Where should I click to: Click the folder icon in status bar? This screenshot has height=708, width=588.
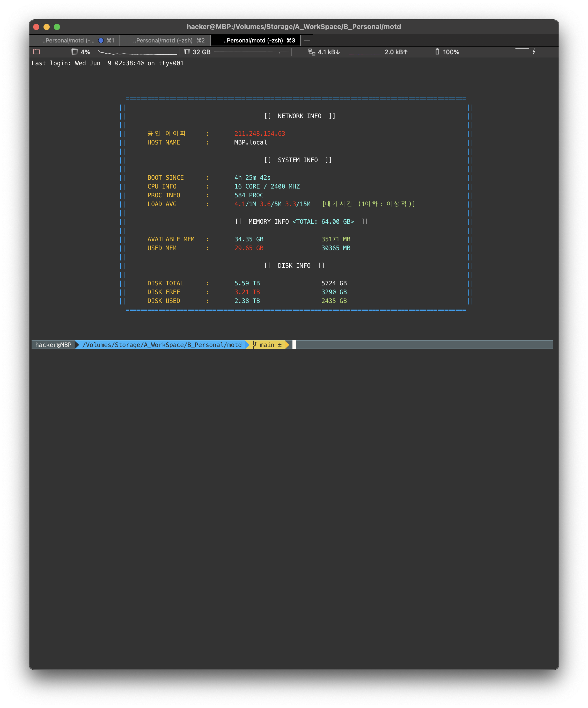click(36, 52)
